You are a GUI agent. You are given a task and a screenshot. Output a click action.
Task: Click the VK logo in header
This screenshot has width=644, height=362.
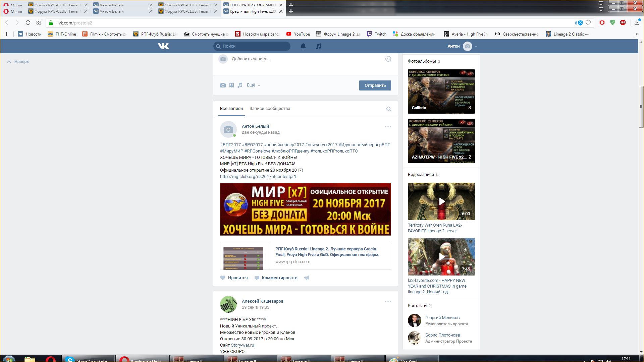[163, 46]
